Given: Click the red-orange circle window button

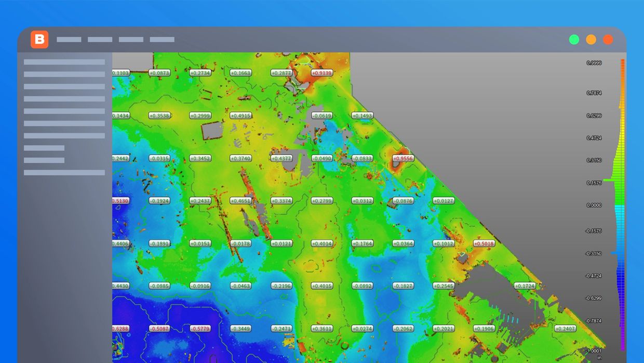Looking at the screenshot, I should (608, 40).
